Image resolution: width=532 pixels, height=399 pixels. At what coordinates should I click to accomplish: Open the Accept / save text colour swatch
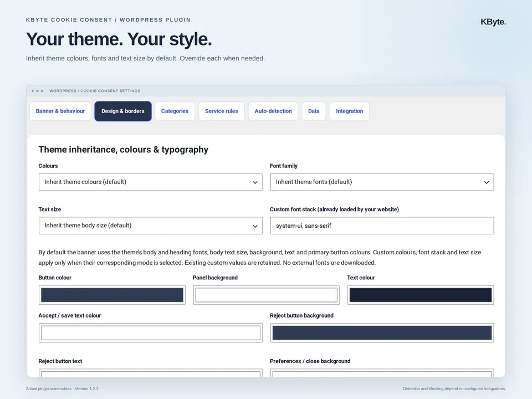coord(151,333)
